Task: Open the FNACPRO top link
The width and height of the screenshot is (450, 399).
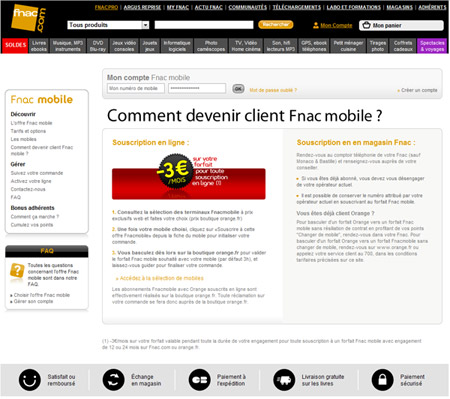Action: pos(106,7)
